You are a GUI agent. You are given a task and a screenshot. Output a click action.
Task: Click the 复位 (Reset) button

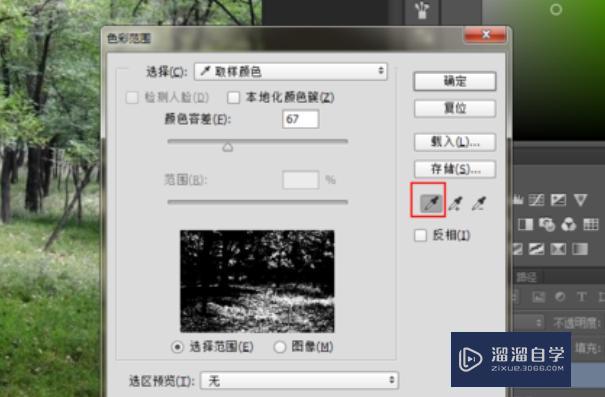point(455,108)
